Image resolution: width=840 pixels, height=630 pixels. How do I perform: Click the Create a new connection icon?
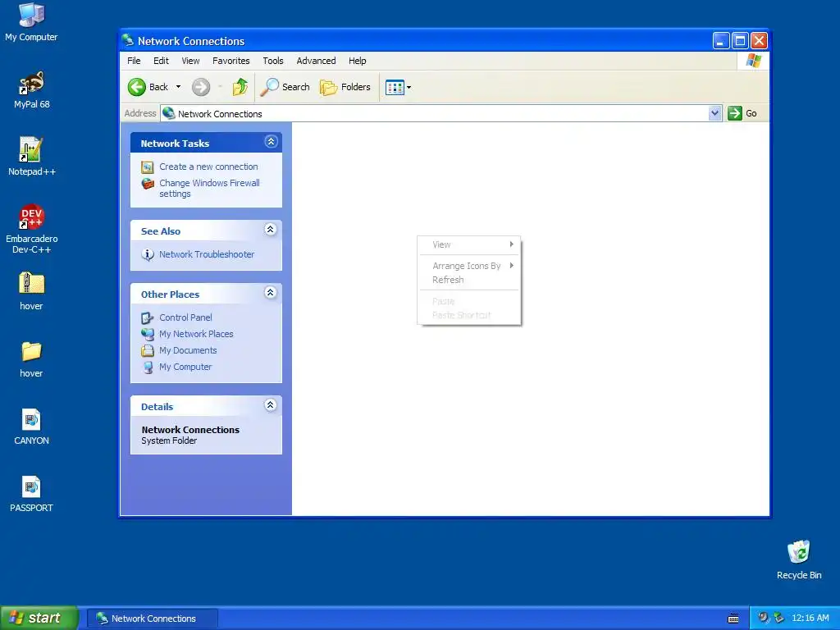[148, 167]
